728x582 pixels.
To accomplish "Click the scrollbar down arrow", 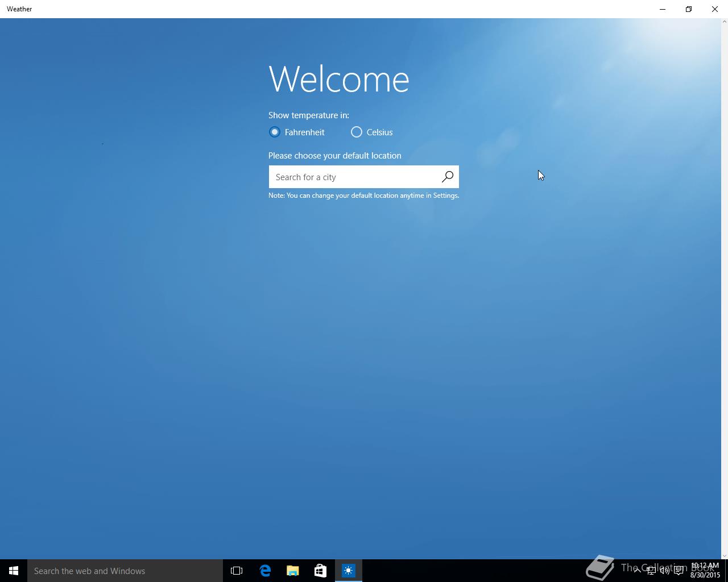I will 725,556.
